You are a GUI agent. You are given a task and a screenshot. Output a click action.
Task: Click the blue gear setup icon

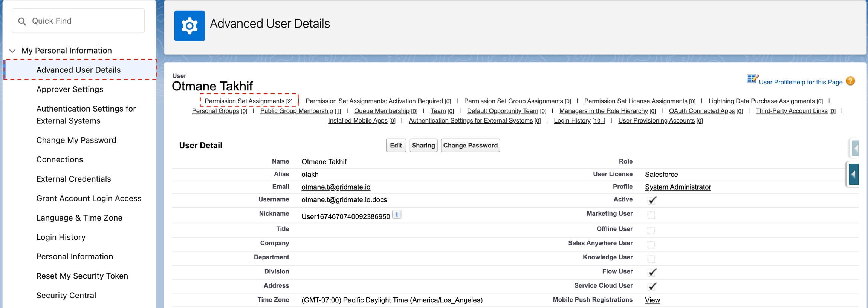(189, 26)
